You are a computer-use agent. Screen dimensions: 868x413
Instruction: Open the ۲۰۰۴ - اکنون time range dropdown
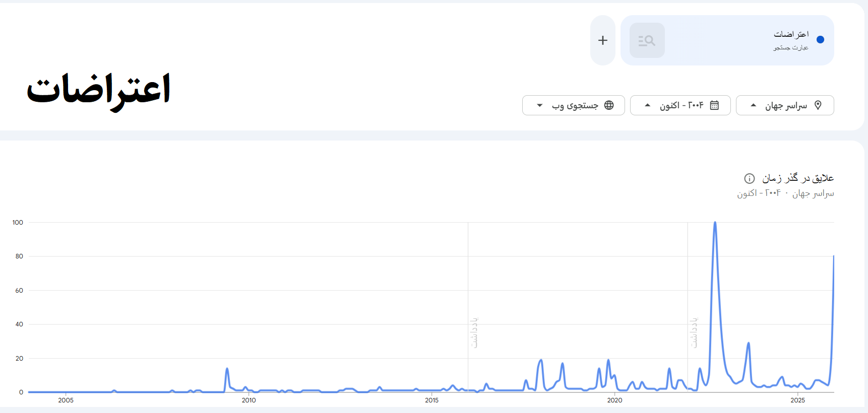pyautogui.click(x=680, y=105)
